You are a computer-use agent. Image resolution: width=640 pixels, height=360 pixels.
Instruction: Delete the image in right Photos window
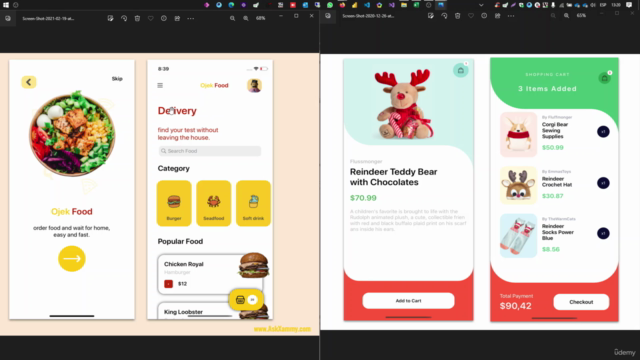458,16
